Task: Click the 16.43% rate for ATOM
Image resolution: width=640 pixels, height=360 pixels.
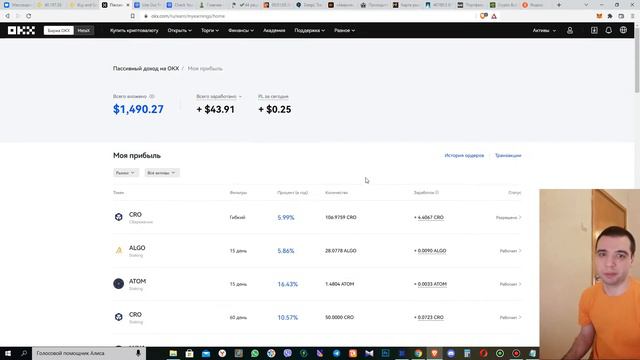Action: [x=288, y=284]
